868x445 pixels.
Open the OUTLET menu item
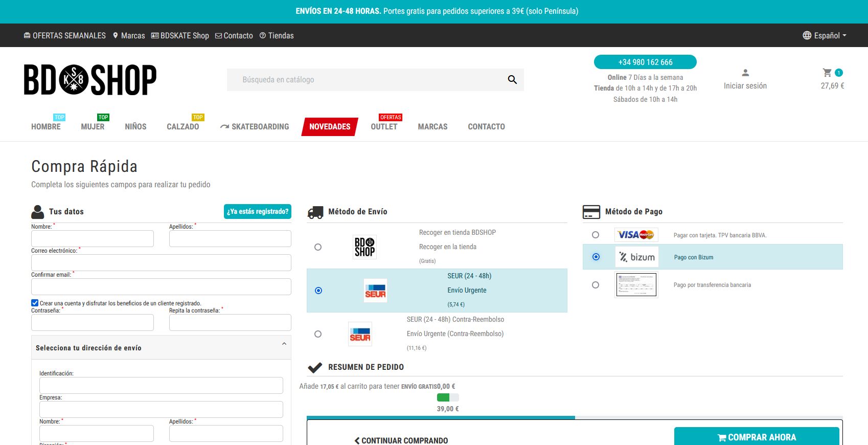pyautogui.click(x=384, y=127)
